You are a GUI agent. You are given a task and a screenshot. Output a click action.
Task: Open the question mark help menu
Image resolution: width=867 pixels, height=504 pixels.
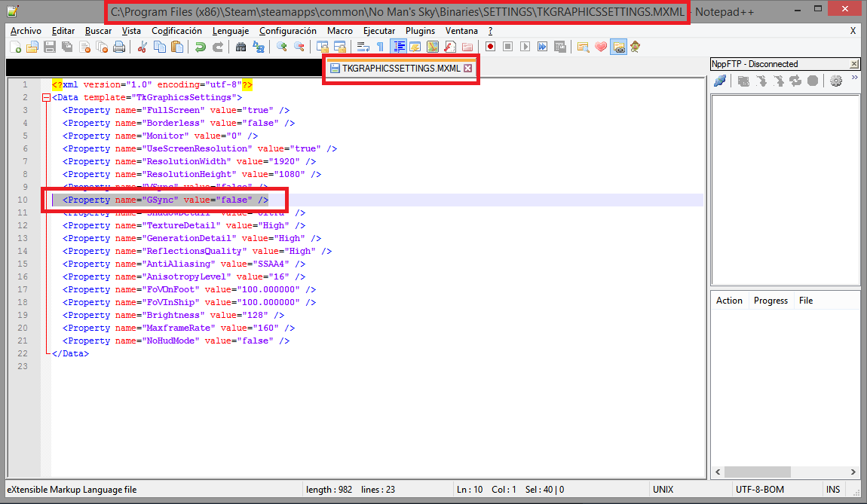[x=490, y=31]
